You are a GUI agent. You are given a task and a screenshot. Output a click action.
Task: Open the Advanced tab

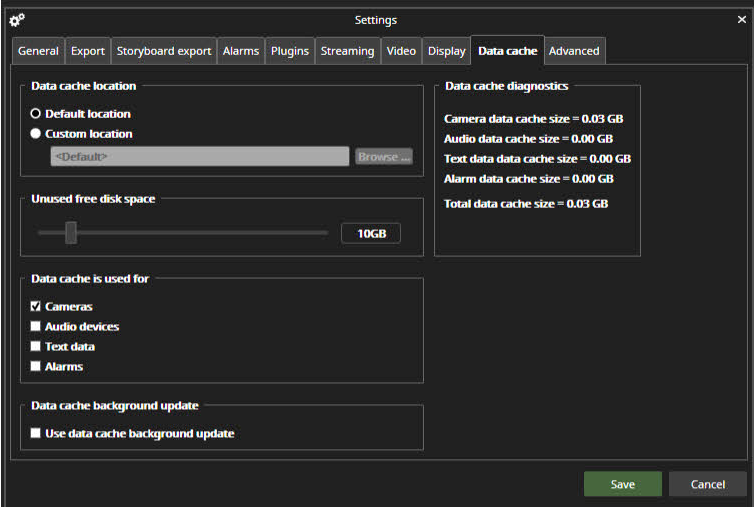(574, 51)
